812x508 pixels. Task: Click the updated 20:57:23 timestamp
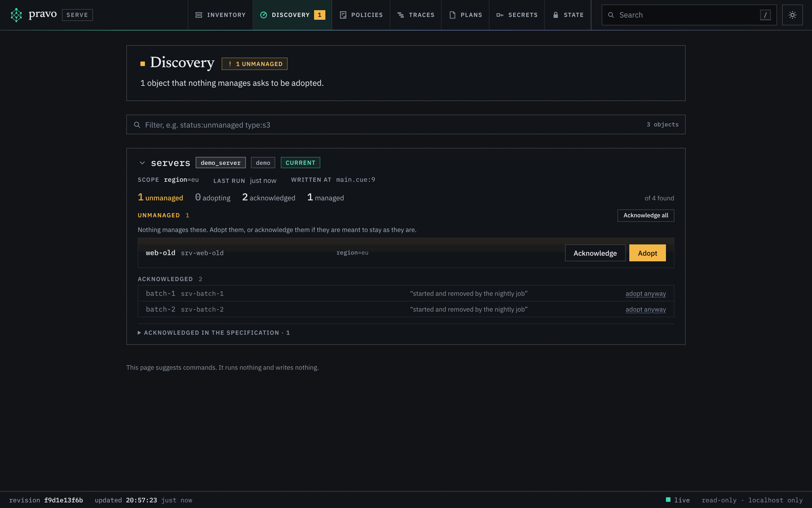(126, 500)
